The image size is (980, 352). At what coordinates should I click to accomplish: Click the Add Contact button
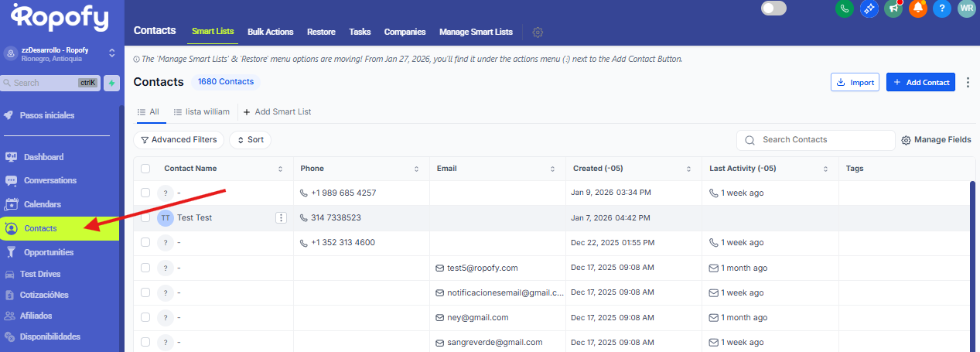pos(920,82)
